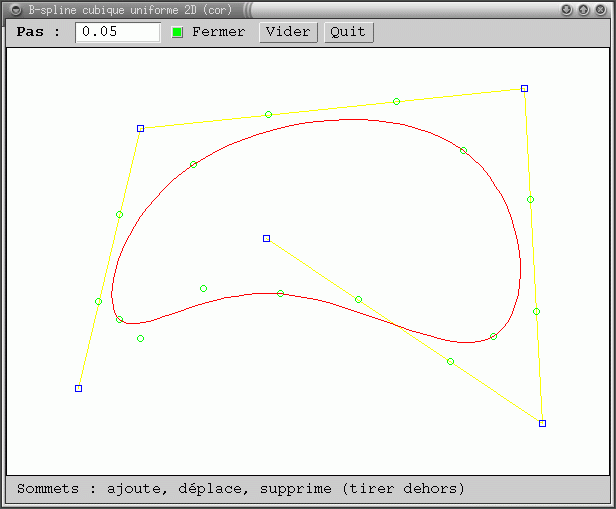Click left green circle on top polygon edge
Image resolution: width=616 pixels, height=509 pixels.
pyautogui.click(x=268, y=114)
